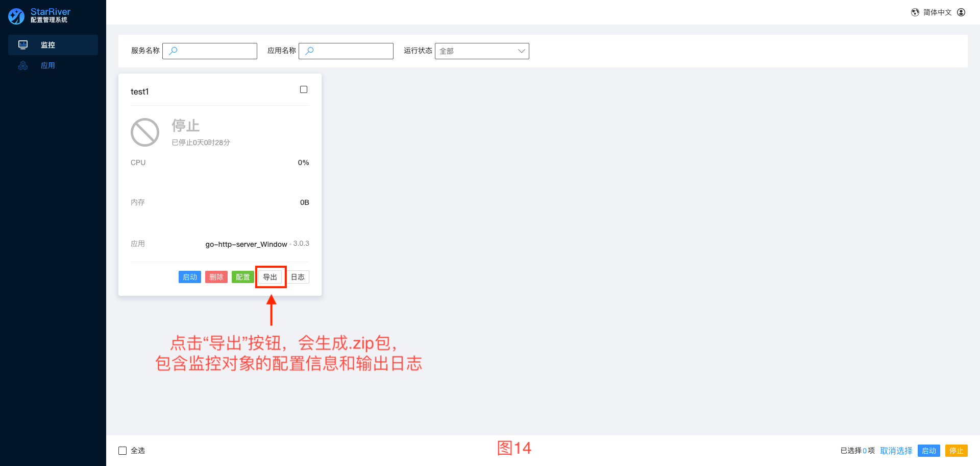Click the green 配置 button on test1 card
Viewport: 980px width, 466px height.
point(243,277)
